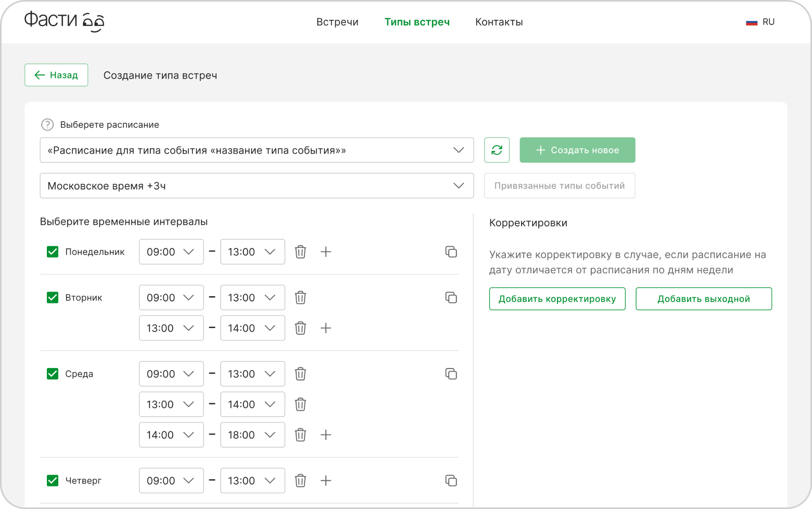This screenshot has height=509, width=812.
Task: Delete Monday's 09:00–13:00 interval
Action: click(300, 252)
